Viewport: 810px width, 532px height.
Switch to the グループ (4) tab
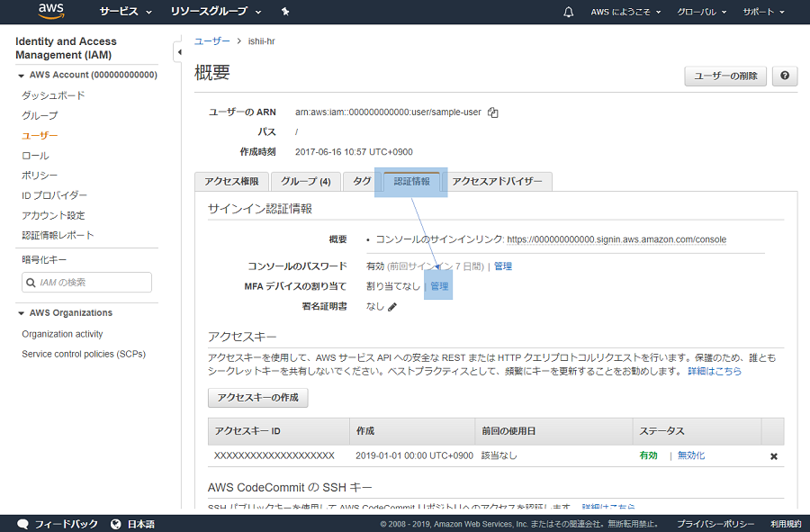pos(305,181)
